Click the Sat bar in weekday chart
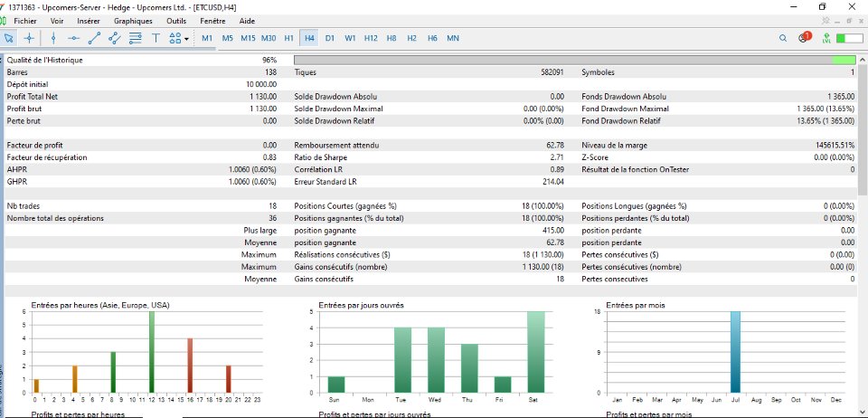 pos(536,352)
